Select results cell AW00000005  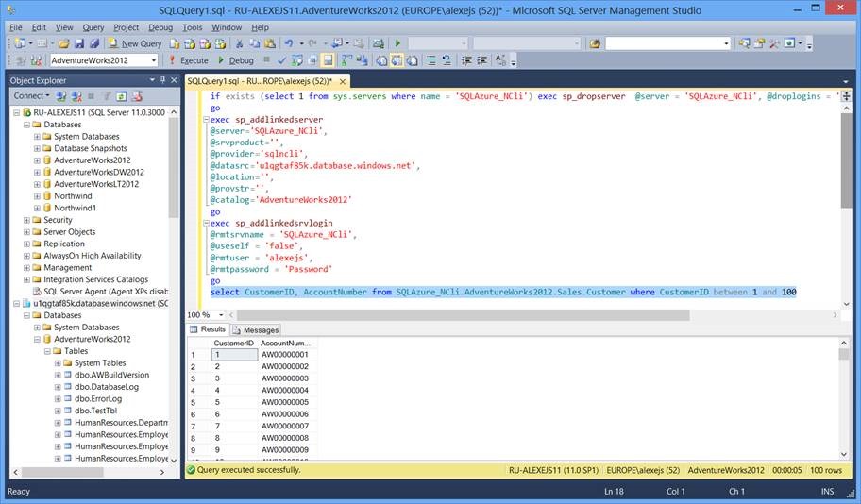tap(285, 402)
